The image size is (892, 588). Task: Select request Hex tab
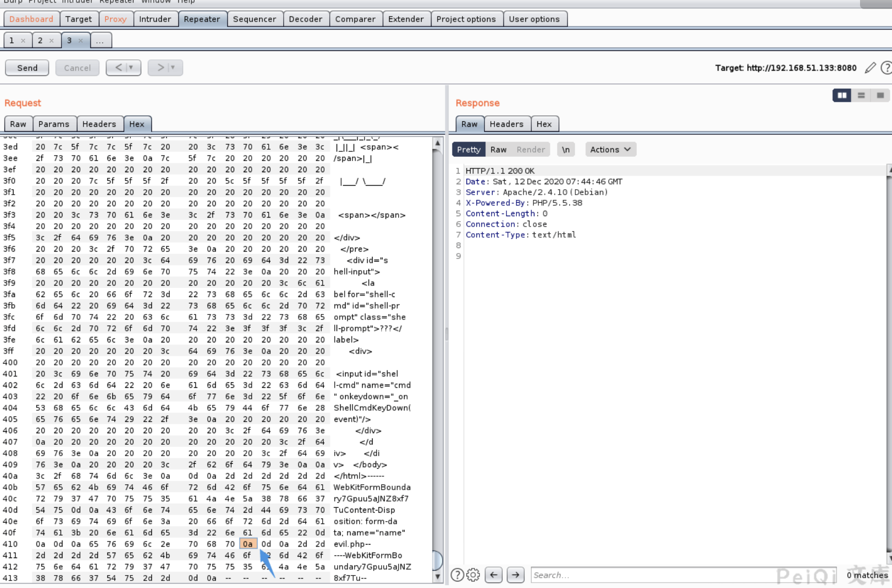point(137,124)
